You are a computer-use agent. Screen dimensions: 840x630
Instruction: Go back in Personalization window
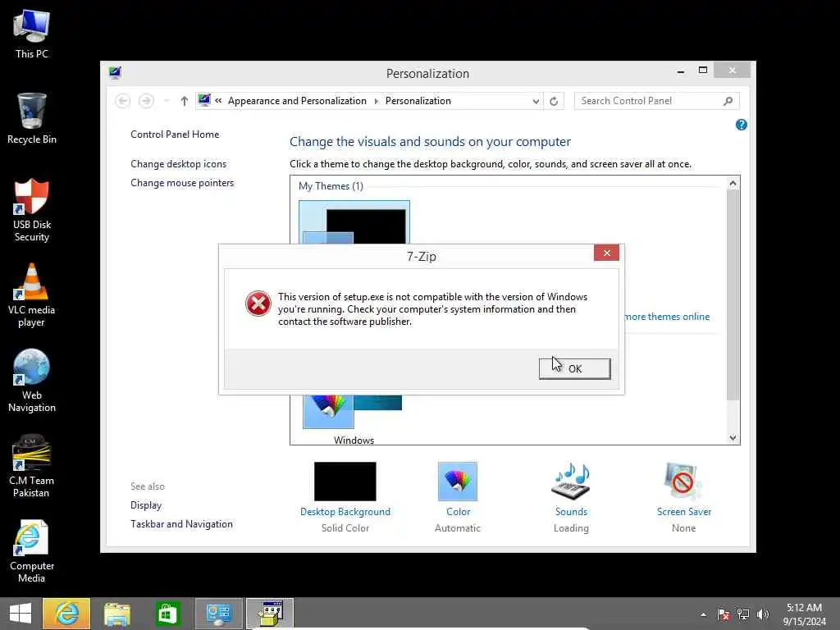point(123,101)
